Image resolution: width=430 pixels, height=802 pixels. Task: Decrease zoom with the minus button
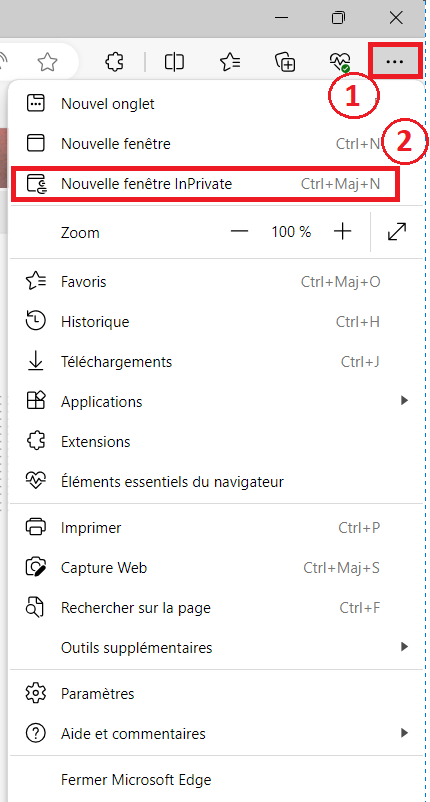239,232
